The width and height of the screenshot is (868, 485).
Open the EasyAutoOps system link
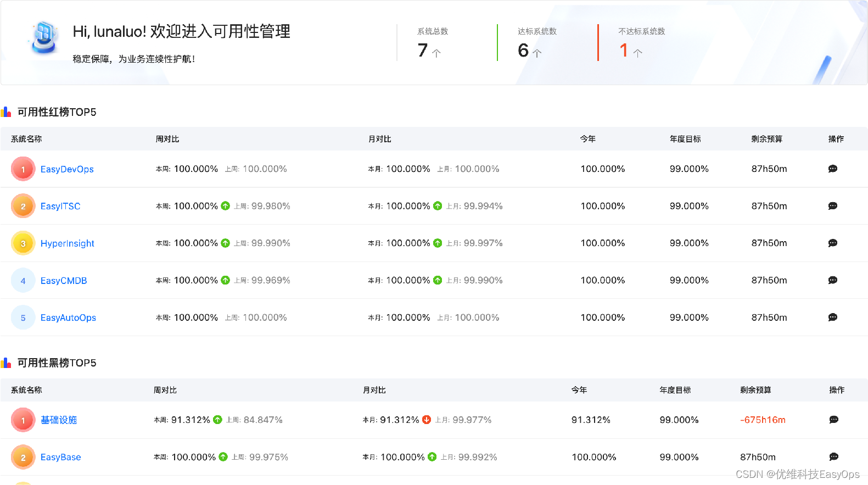68,317
